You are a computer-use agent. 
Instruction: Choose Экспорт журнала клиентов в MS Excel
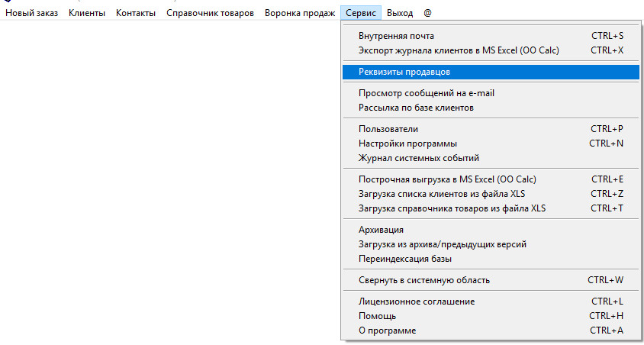(459, 50)
